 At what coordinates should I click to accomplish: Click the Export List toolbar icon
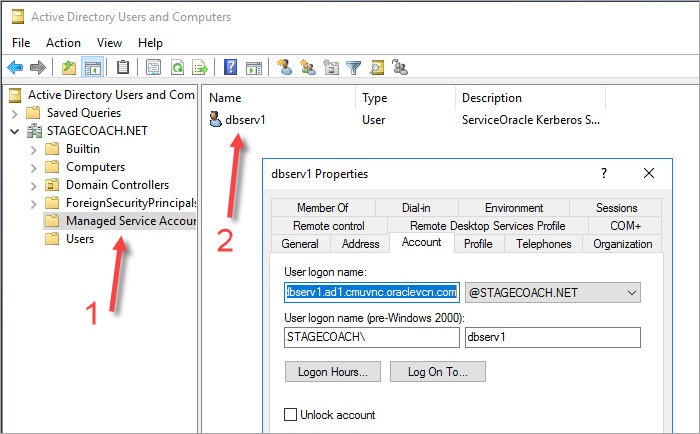(200, 68)
